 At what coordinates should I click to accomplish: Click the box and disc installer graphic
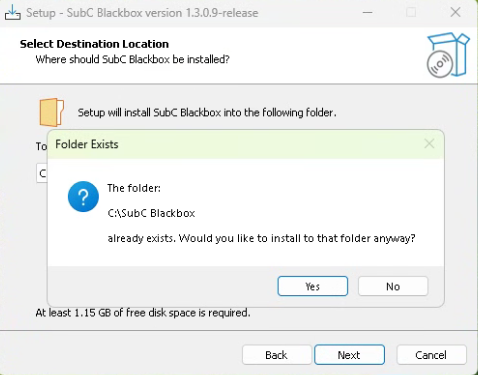tap(448, 55)
